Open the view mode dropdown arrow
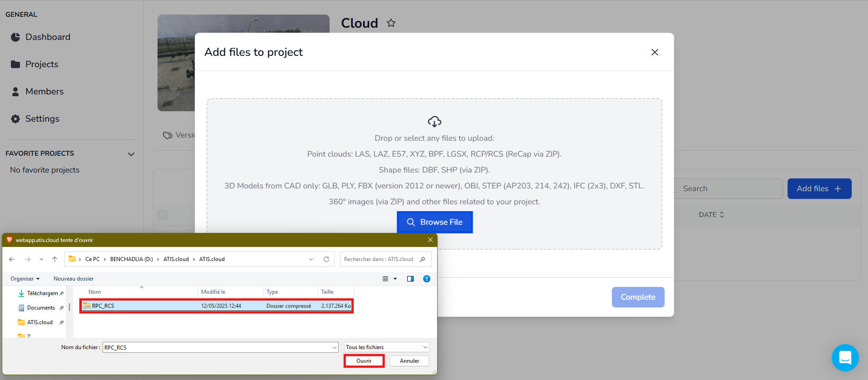Viewport: 868px width, 380px height. pos(395,279)
